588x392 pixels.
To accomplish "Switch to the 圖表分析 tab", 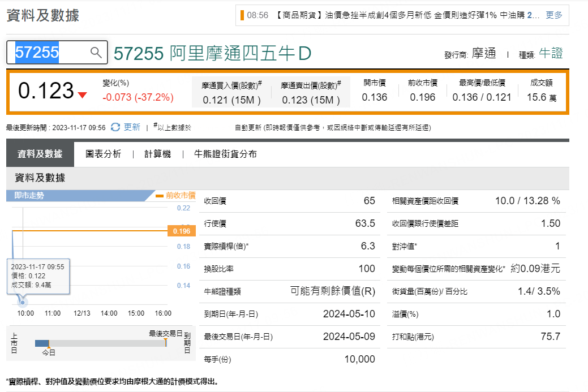I will tap(103, 154).
